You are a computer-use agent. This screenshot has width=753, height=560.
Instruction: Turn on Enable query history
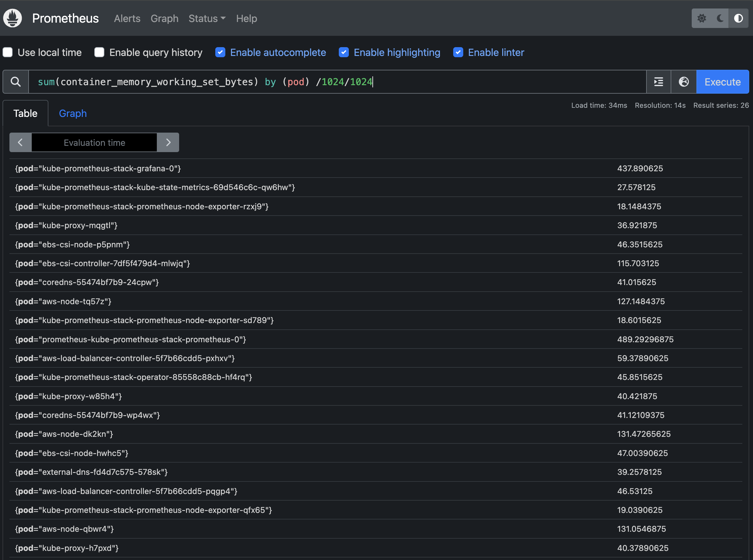[99, 52]
